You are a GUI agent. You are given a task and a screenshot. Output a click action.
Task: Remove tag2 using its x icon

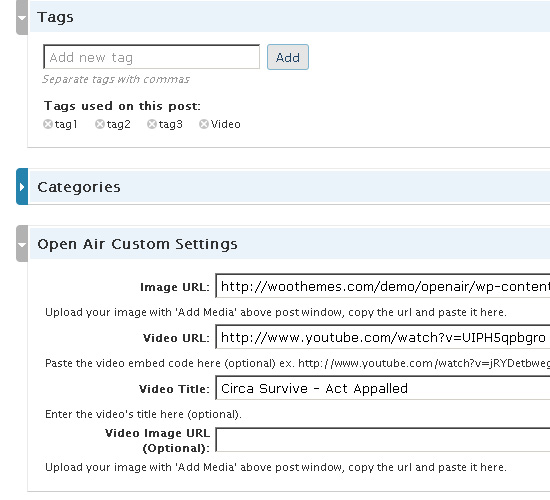(x=100, y=124)
